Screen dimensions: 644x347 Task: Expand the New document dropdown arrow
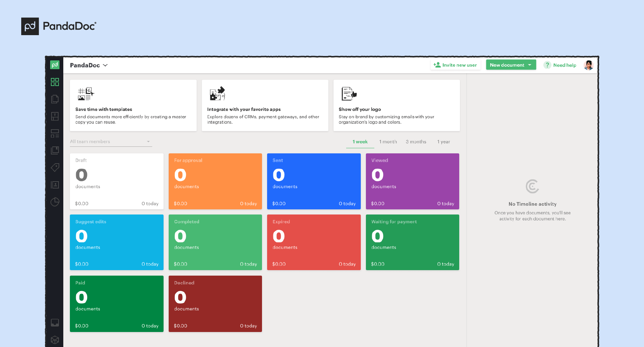(529, 65)
